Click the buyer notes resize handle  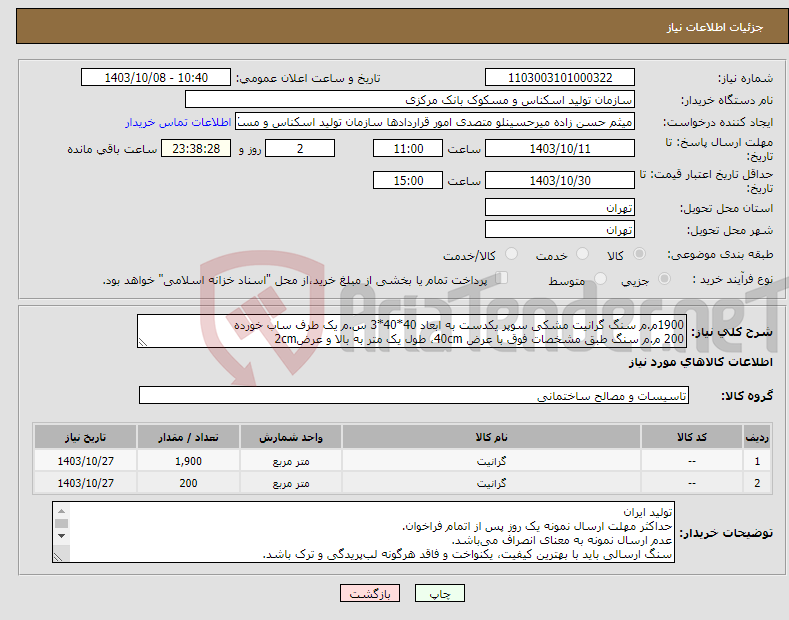(58, 557)
